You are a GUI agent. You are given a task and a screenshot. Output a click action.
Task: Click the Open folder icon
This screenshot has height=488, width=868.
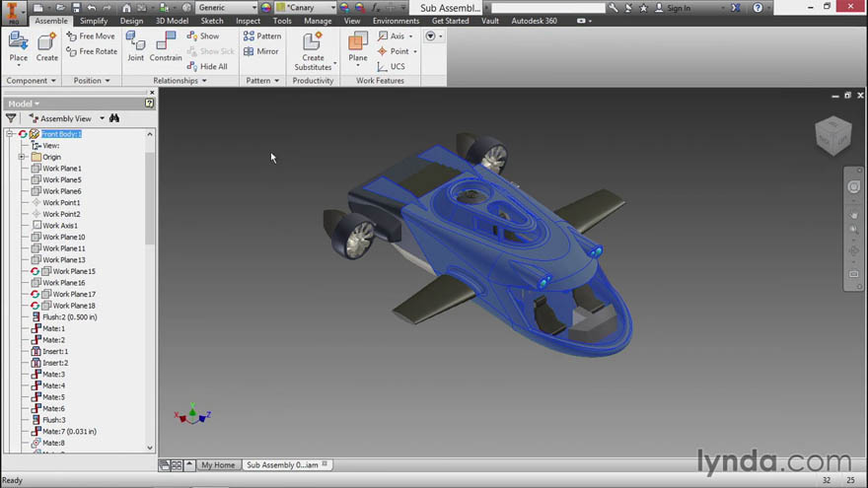pos(60,8)
